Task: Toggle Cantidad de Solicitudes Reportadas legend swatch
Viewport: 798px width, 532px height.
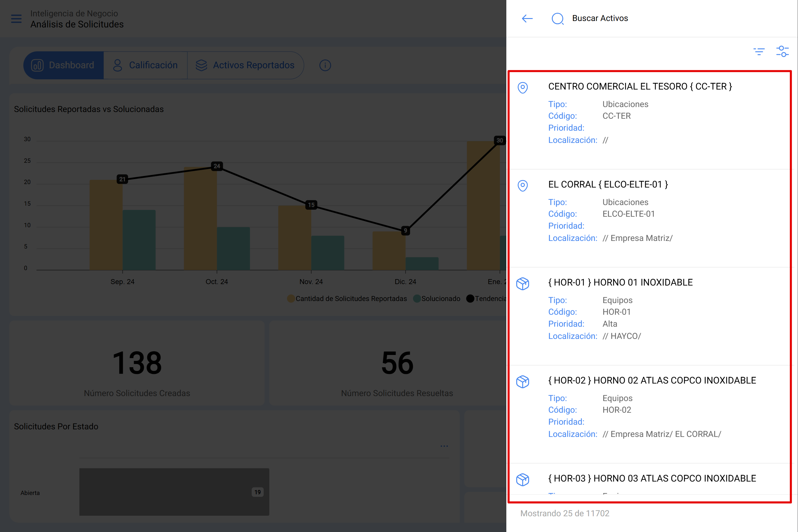Action: (291, 299)
